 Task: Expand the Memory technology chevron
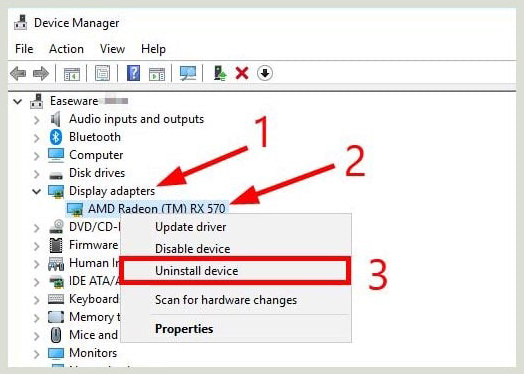(x=37, y=318)
